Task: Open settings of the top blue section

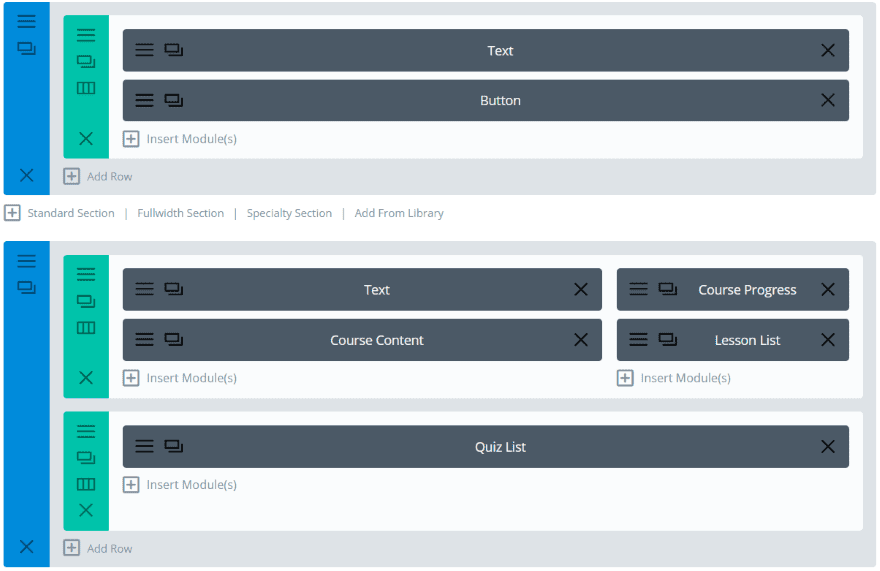Action: click(x=26, y=21)
